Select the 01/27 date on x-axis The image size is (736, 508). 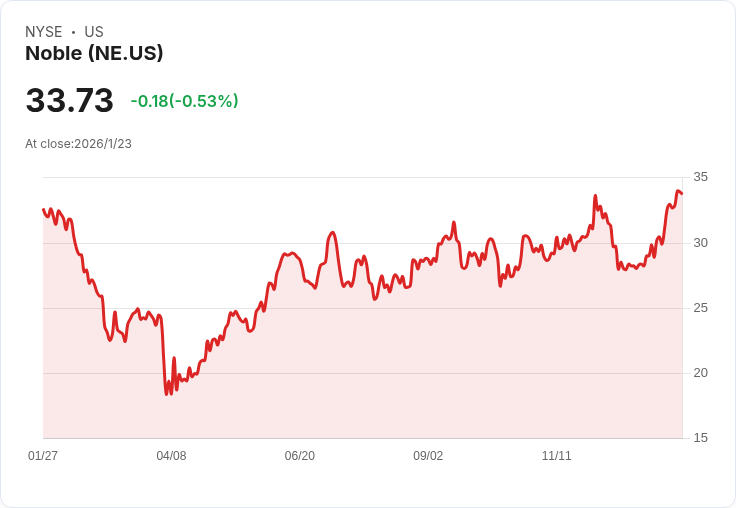[x=43, y=455]
